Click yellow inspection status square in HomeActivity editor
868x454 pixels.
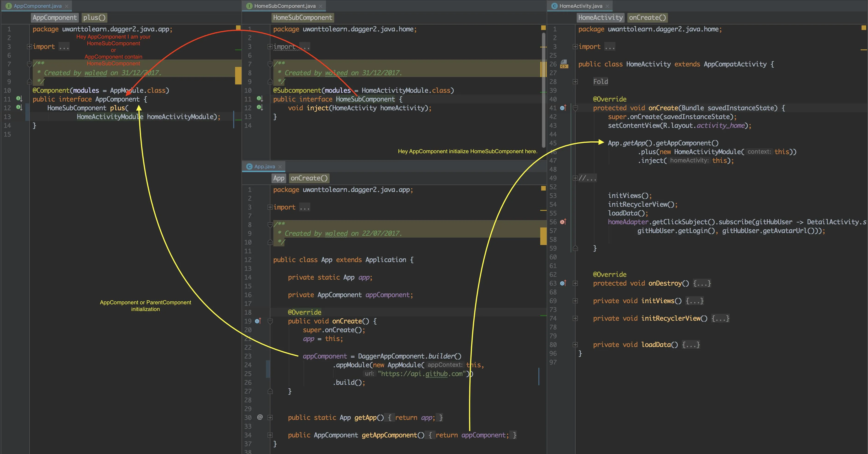click(864, 28)
